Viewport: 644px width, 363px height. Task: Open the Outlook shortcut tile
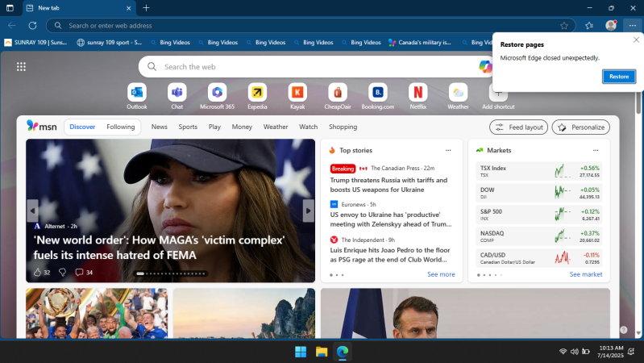pyautogui.click(x=137, y=93)
